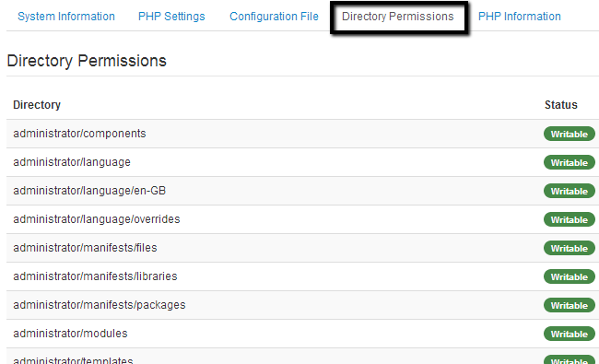Select the administrator/components directory row
The image size is (599, 364).
click(302, 134)
